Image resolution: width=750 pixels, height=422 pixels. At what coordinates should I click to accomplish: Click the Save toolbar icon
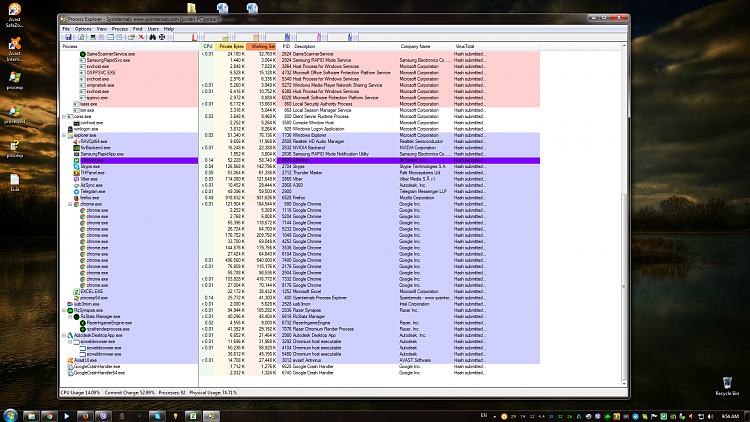point(67,38)
